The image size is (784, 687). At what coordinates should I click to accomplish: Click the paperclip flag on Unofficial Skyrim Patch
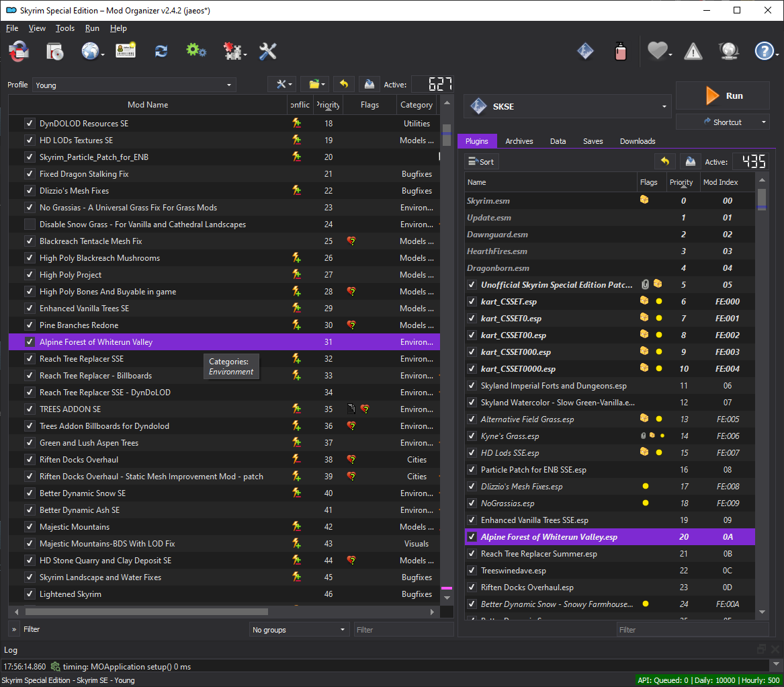tap(645, 284)
